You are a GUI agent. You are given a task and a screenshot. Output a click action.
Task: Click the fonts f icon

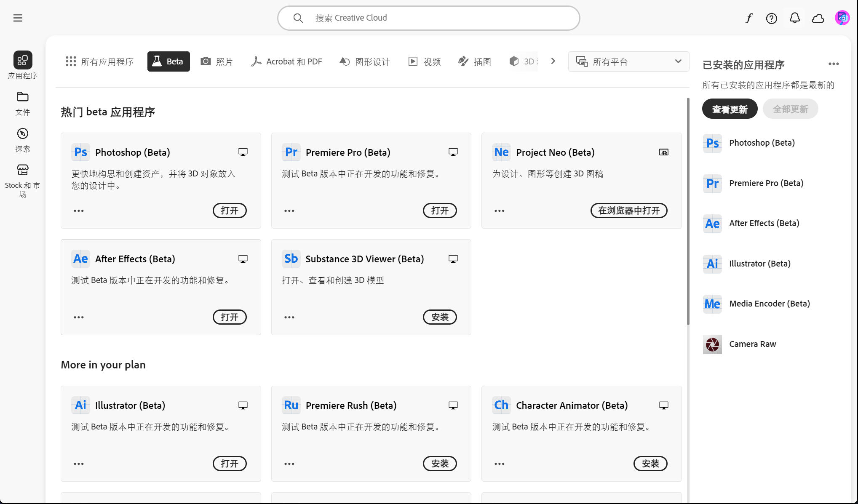[x=749, y=18]
